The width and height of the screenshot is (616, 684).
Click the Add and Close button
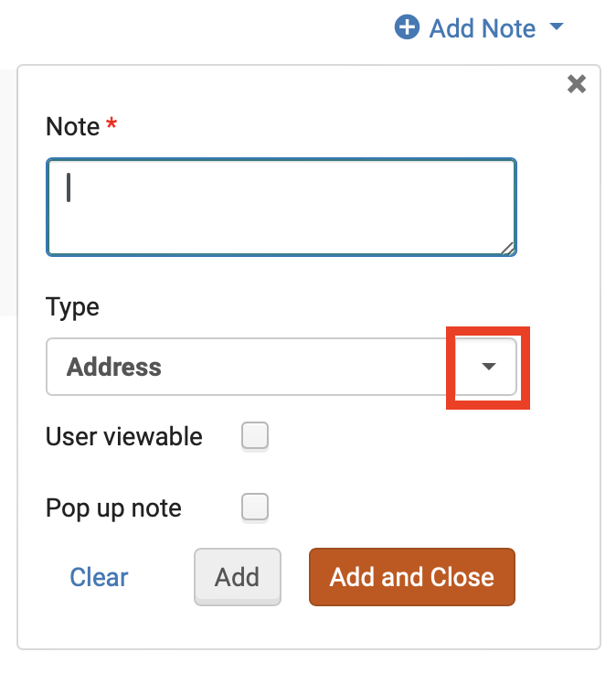click(x=411, y=577)
